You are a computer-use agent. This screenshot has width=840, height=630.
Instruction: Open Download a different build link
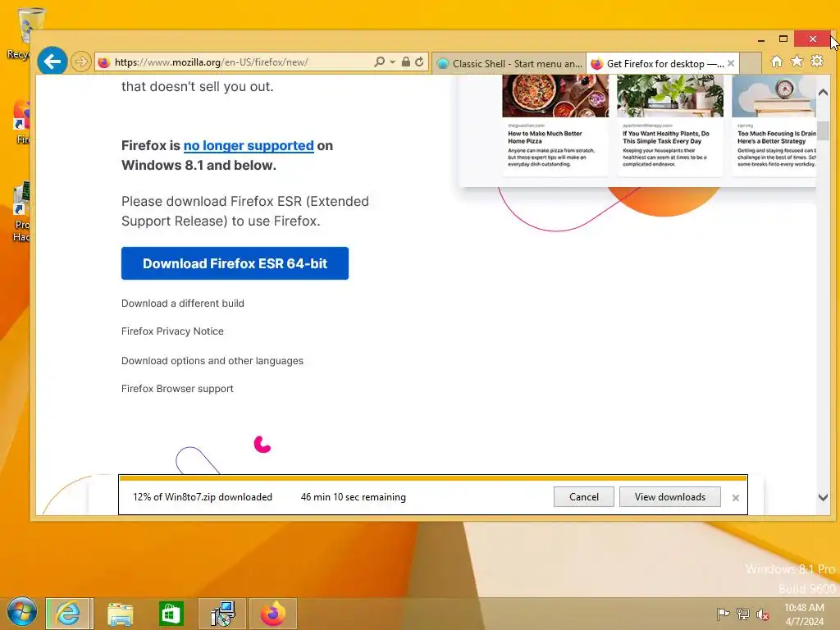(x=183, y=304)
